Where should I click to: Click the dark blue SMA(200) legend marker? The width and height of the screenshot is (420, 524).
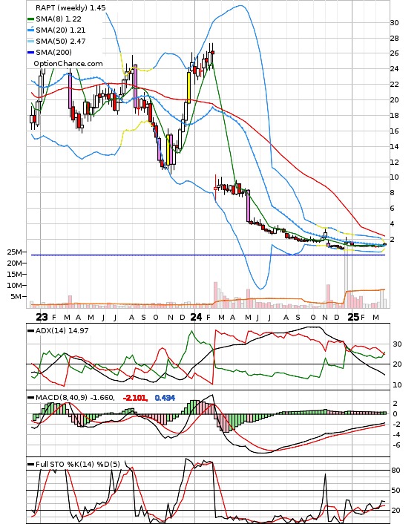point(30,53)
